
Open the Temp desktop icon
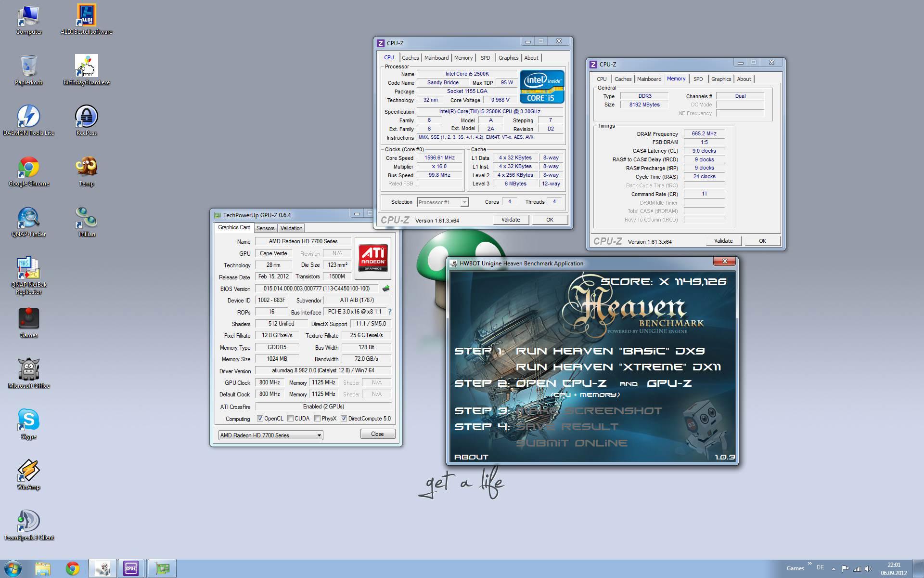[x=87, y=171]
